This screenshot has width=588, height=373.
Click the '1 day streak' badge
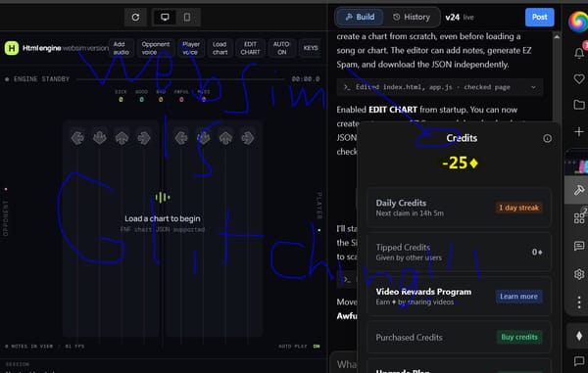pos(518,208)
